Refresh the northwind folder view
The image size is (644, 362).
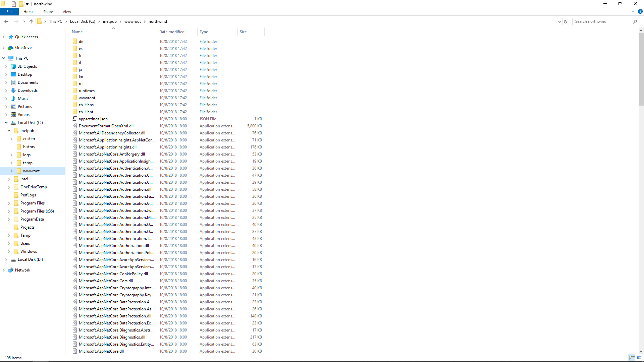pos(566,21)
